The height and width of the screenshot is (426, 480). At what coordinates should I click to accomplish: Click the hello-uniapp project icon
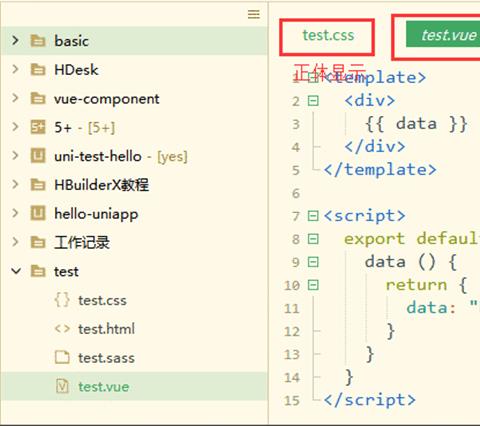pos(38,213)
